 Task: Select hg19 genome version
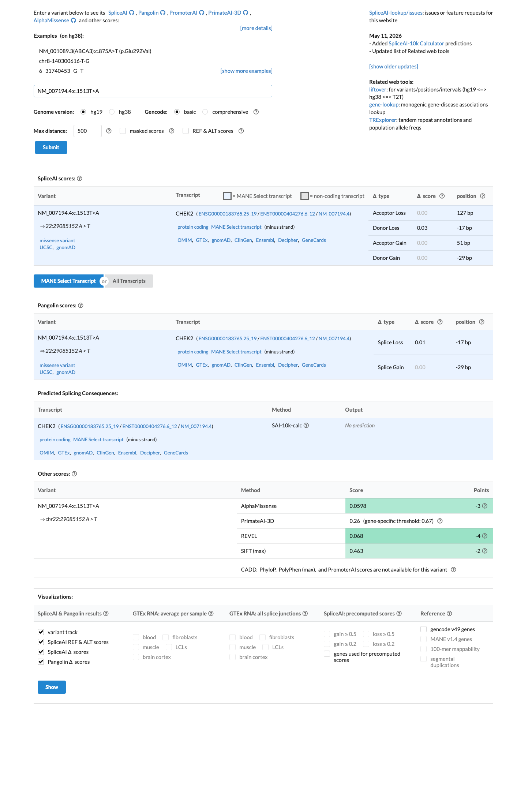click(83, 112)
